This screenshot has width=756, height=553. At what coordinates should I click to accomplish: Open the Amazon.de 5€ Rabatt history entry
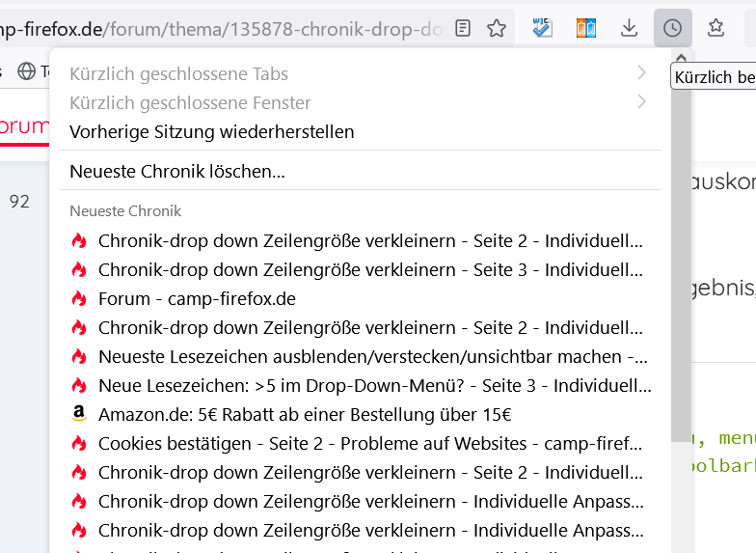click(305, 415)
